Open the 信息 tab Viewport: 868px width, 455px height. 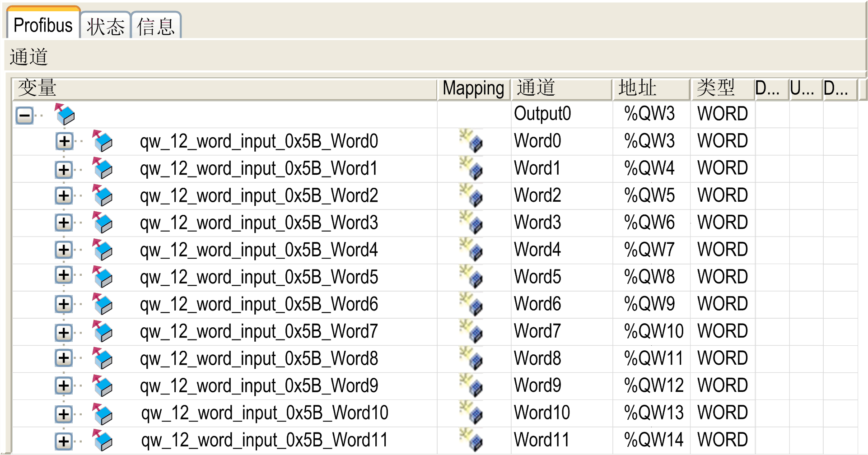(x=156, y=26)
